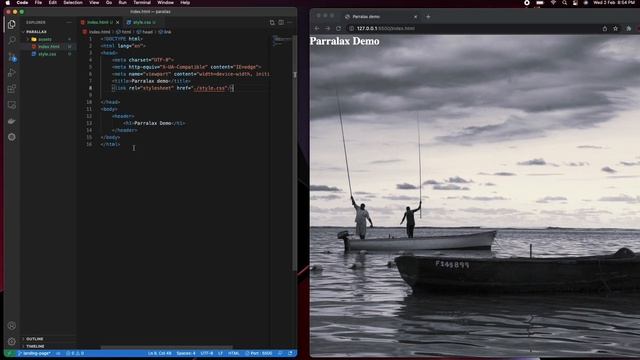Open the Source Control view
The width and height of the screenshot is (640, 360).
pos(12,57)
